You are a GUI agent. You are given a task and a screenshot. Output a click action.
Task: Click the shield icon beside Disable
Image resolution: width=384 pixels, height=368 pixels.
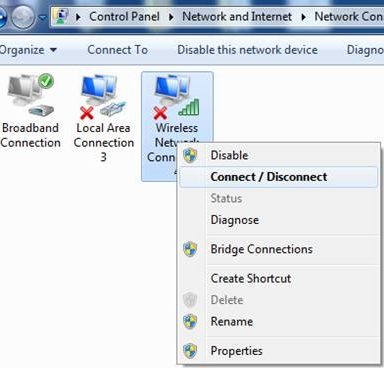(190, 155)
